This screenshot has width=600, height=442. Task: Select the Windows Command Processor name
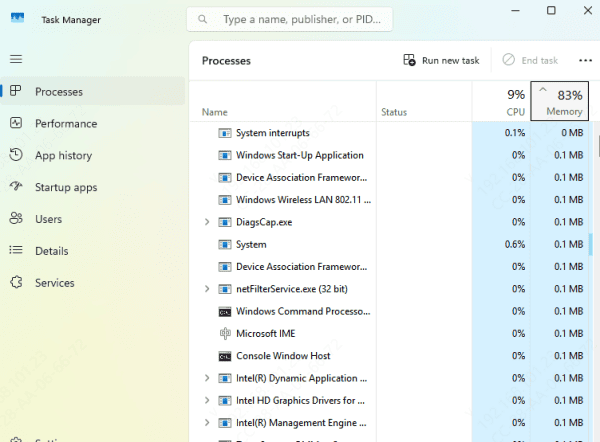[x=303, y=311]
